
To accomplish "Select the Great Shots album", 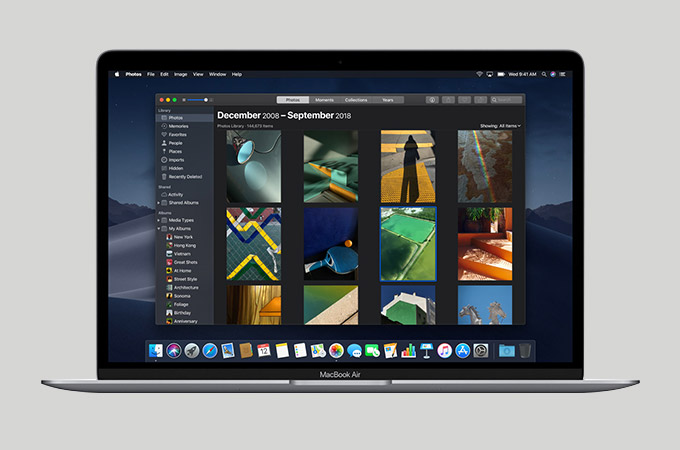I will point(182,262).
